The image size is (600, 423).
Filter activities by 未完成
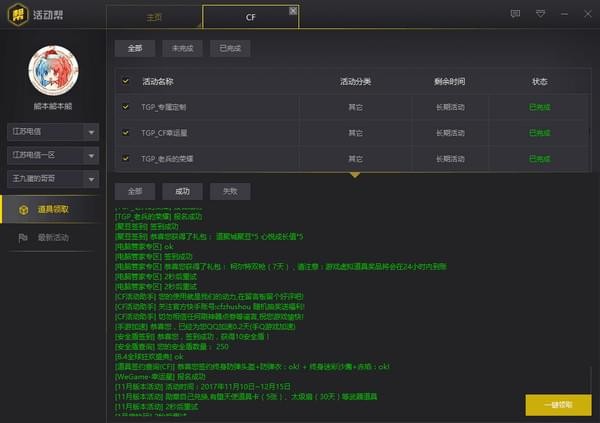point(183,48)
